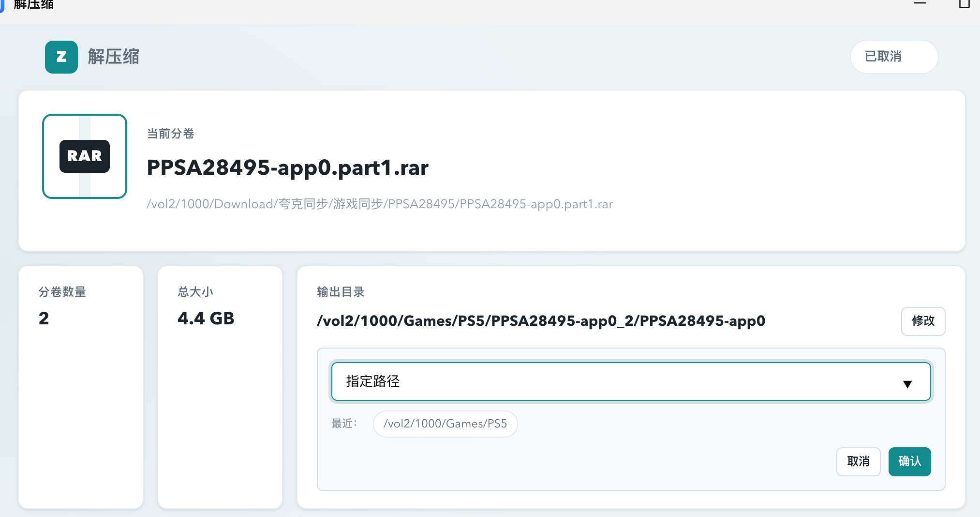Viewport: 980px width, 517px height.
Task: Click the 总大小 label
Action: (195, 292)
